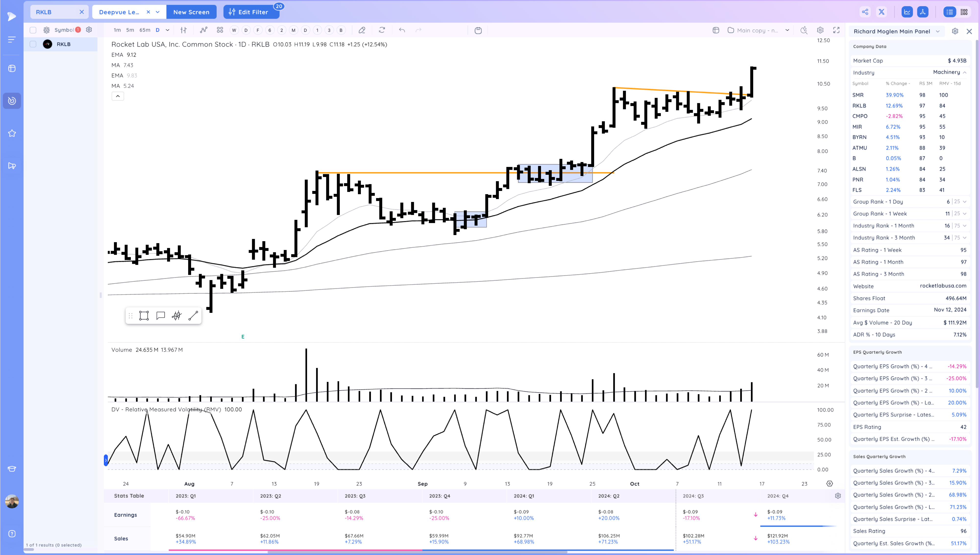Open the indicators icon in toolbar
The height and width of the screenshot is (555, 980).
tap(204, 30)
